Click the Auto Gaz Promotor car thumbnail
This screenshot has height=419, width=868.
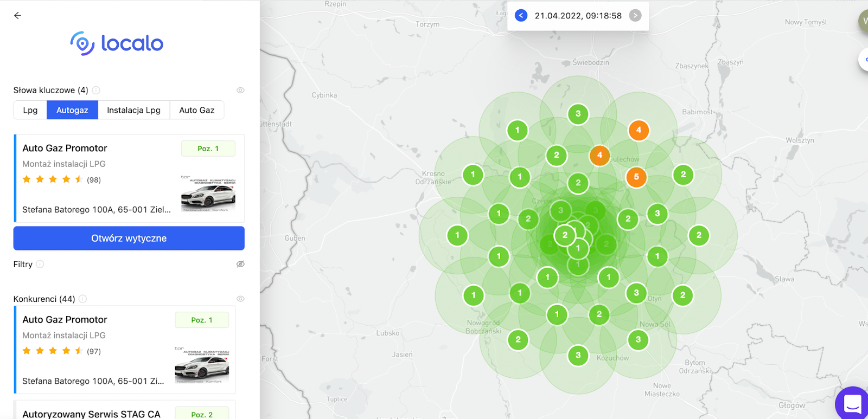[x=208, y=194]
